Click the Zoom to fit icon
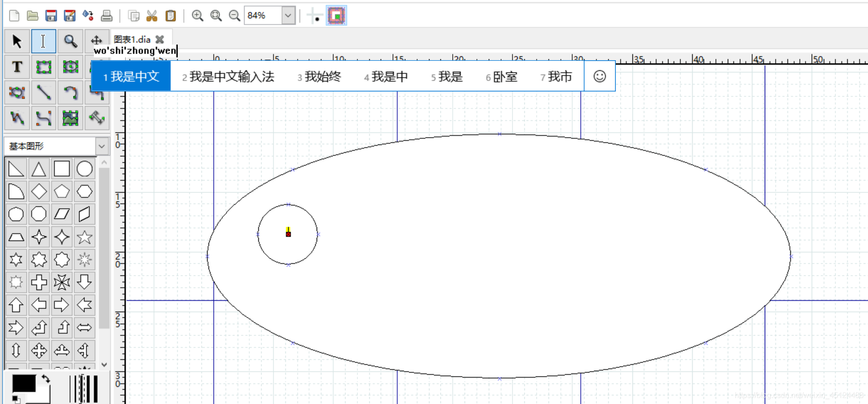Screen dimensions: 868x404 pos(216,16)
